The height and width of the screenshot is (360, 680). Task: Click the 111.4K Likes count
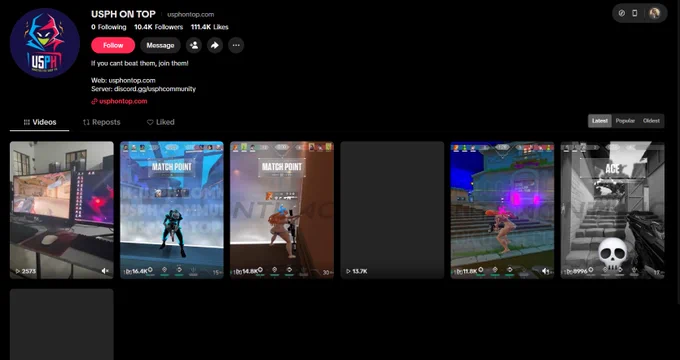point(209,27)
